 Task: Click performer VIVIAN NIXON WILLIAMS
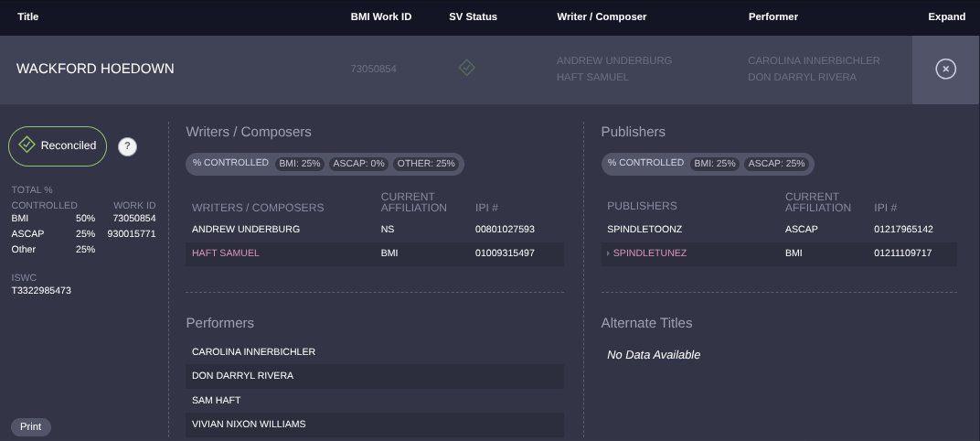click(x=249, y=425)
